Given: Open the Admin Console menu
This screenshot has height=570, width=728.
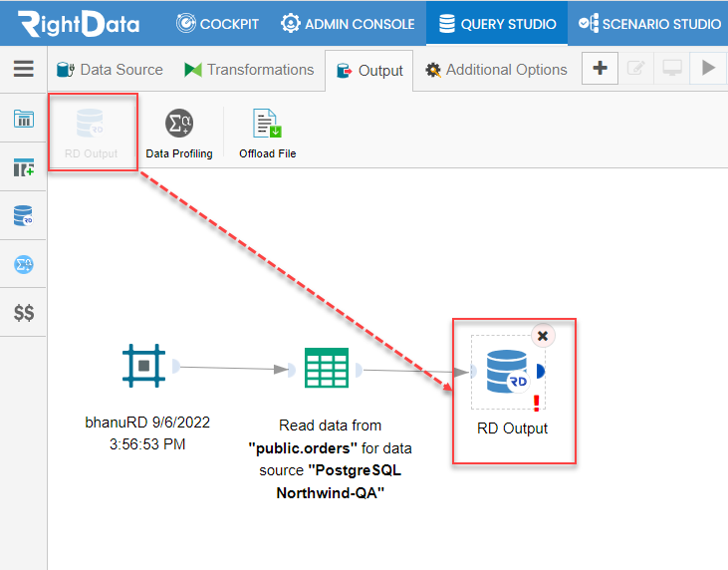Looking at the screenshot, I should tap(348, 24).
